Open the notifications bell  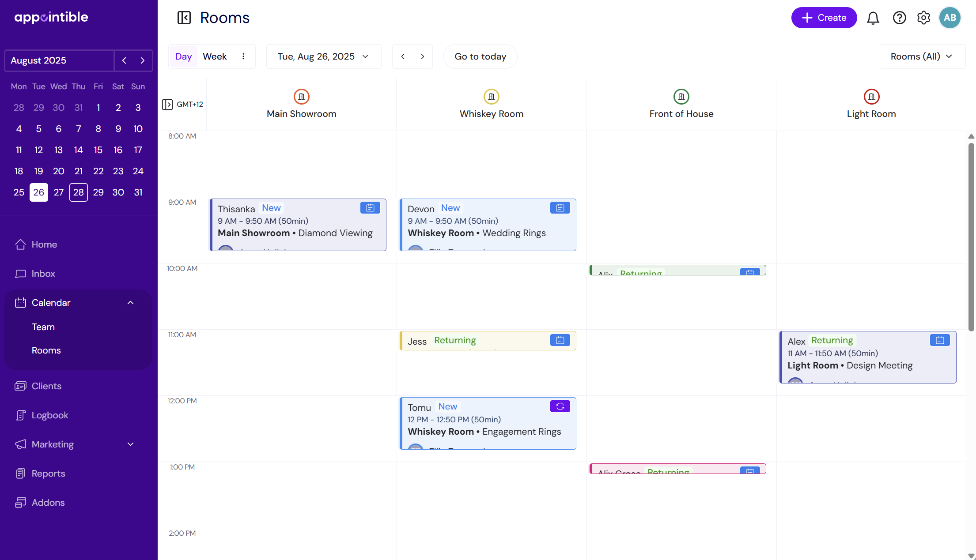[873, 18]
